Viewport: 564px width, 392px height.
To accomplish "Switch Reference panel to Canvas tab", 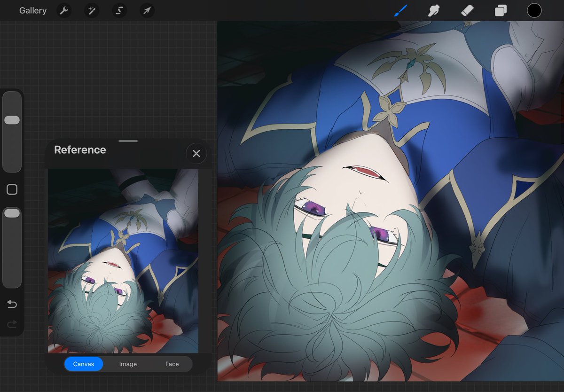I will (84, 364).
